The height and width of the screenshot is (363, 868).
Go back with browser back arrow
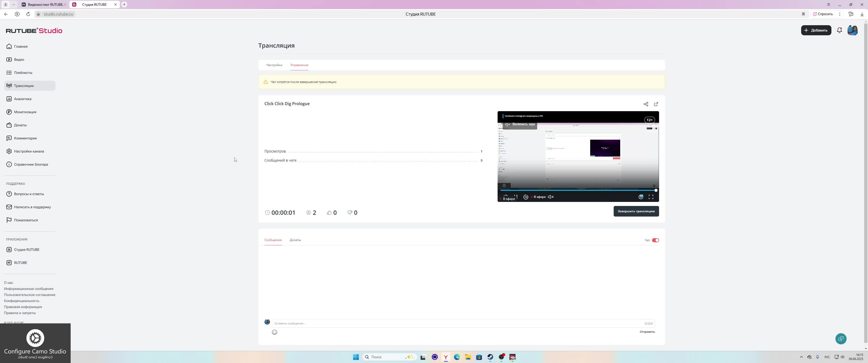coord(6,14)
